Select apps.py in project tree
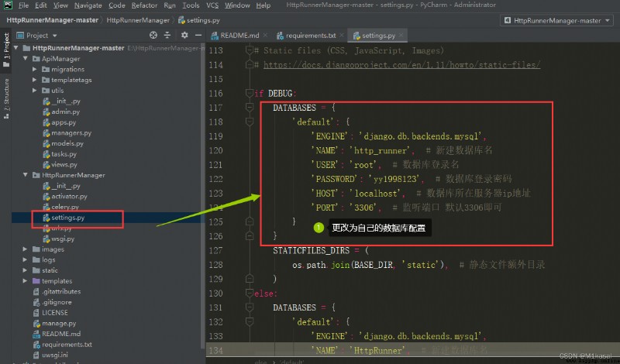The height and width of the screenshot is (364, 620). (x=60, y=122)
